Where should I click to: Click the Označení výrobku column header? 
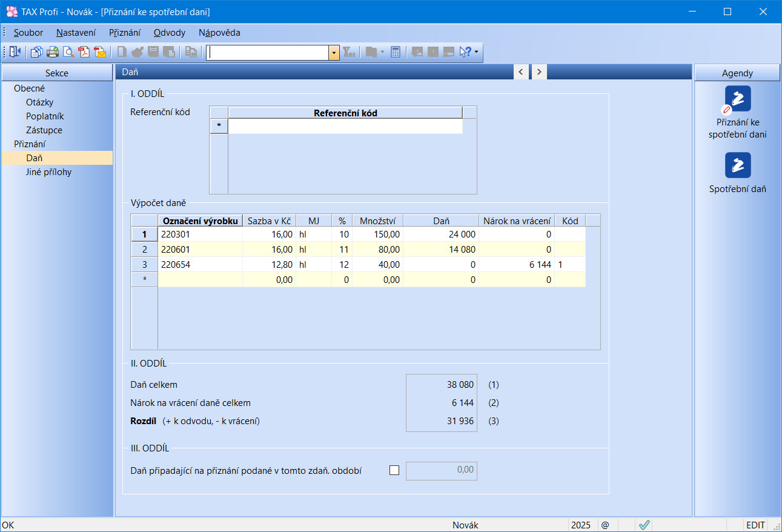pyautogui.click(x=200, y=221)
